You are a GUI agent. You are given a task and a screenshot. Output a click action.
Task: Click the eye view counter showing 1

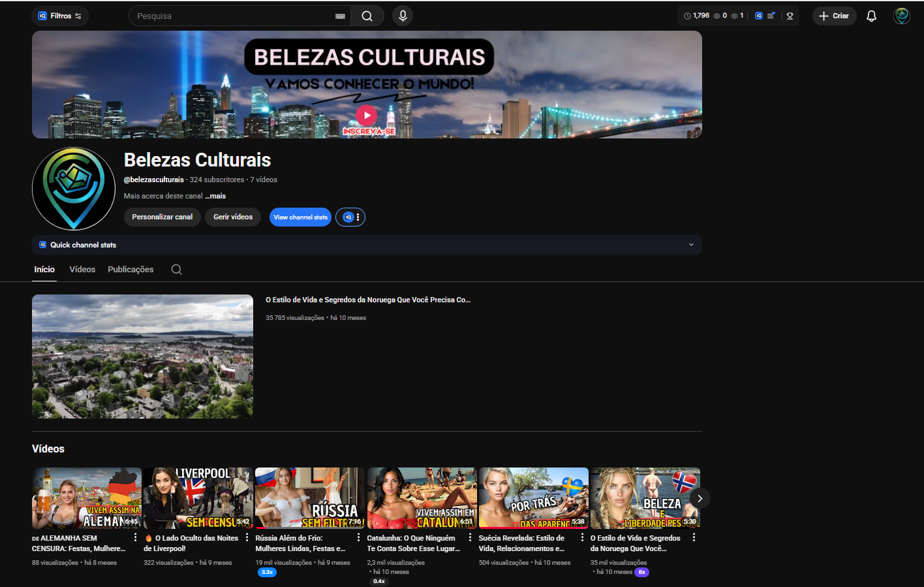pyautogui.click(x=737, y=16)
